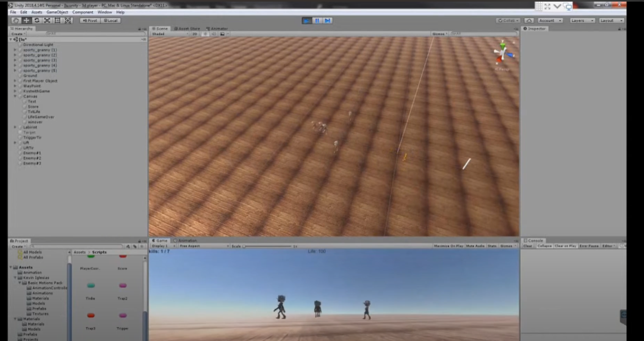The width and height of the screenshot is (644, 341).
Task: Open the Layout dropdown
Action: tap(612, 21)
